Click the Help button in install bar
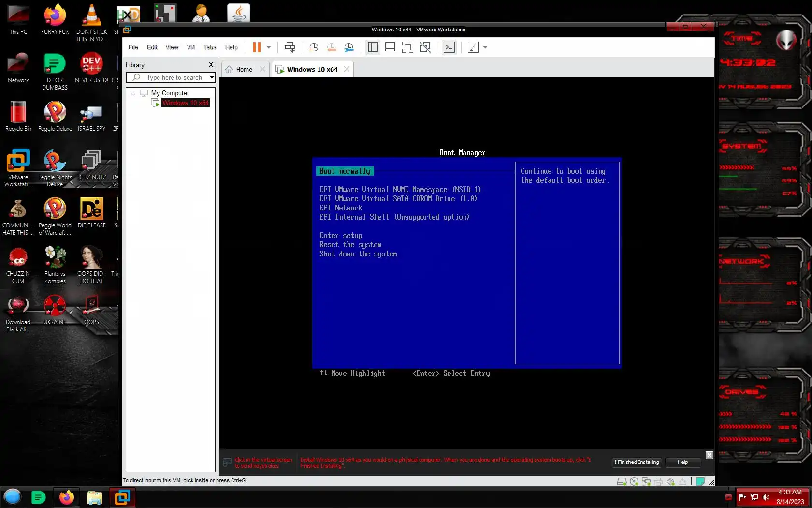The width and height of the screenshot is (812, 508). 682,462
